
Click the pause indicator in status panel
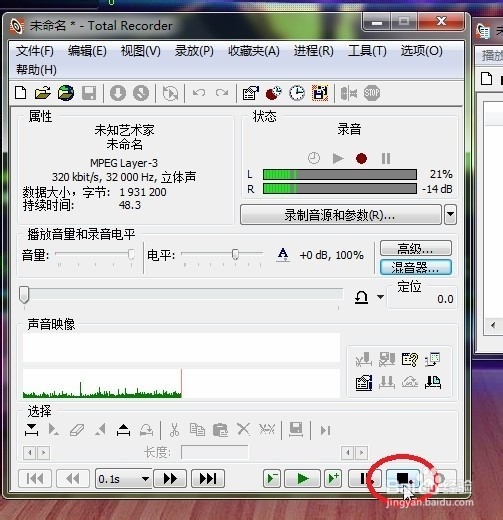(x=386, y=158)
